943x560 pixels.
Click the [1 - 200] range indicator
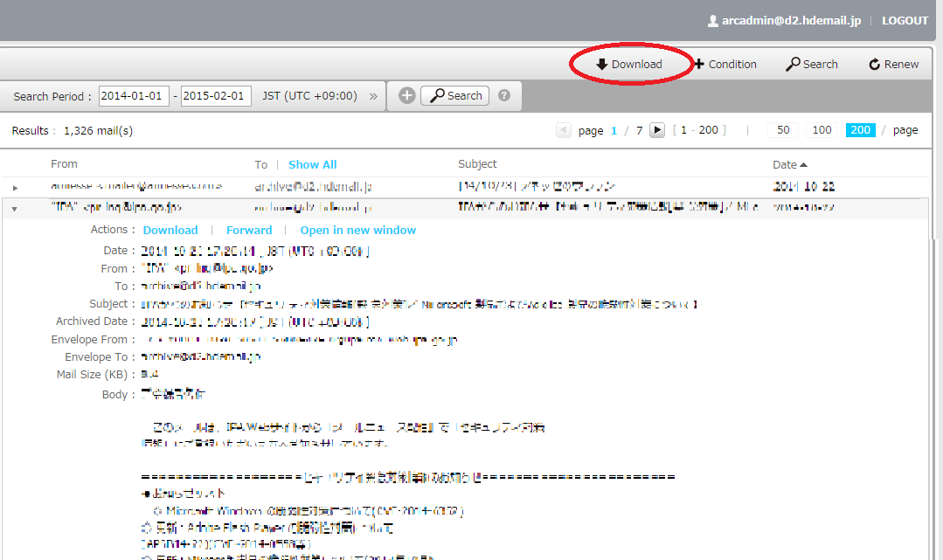click(x=699, y=130)
